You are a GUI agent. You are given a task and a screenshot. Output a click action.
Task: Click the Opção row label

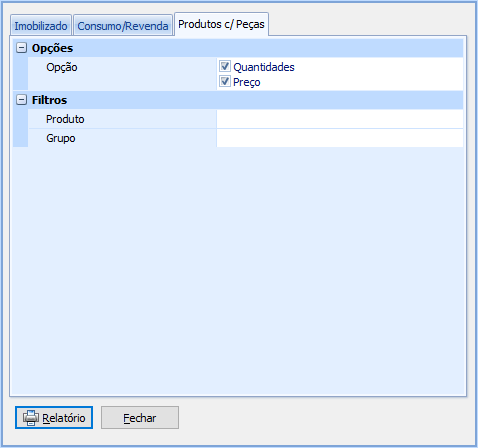tap(62, 67)
